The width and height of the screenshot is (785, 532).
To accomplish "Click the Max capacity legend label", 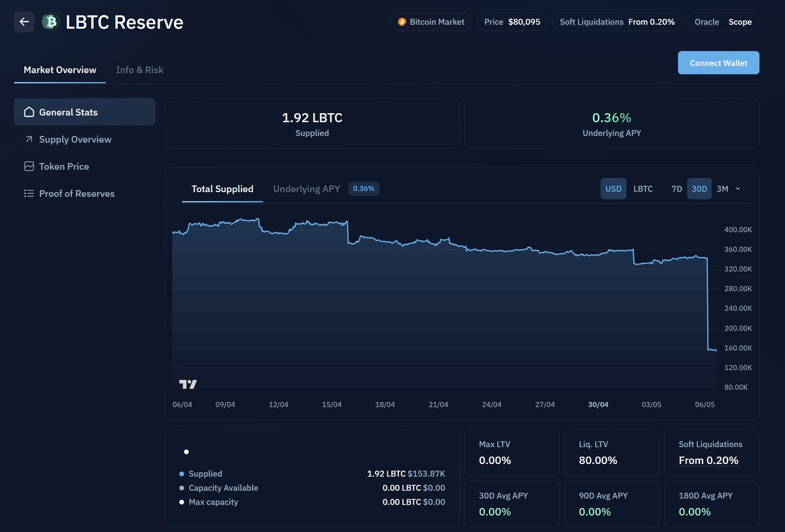I will click(x=213, y=503).
